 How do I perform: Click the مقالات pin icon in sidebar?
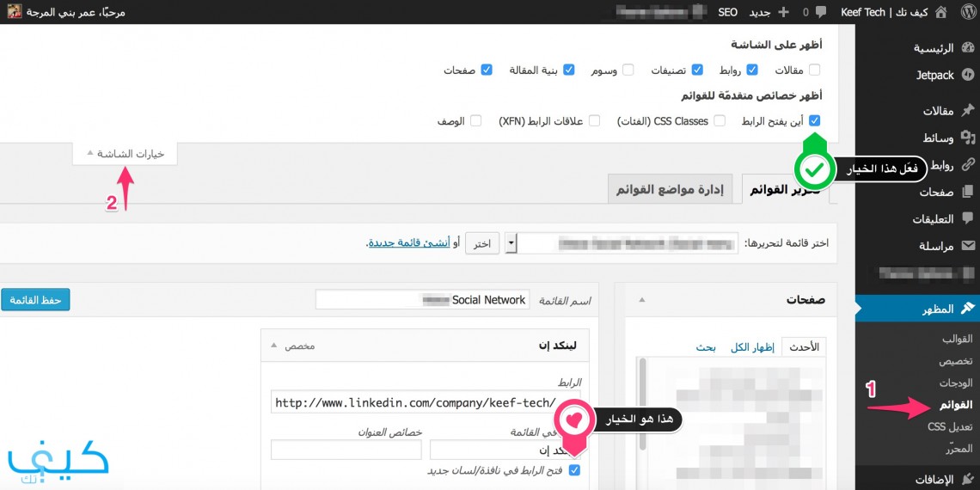(968, 111)
